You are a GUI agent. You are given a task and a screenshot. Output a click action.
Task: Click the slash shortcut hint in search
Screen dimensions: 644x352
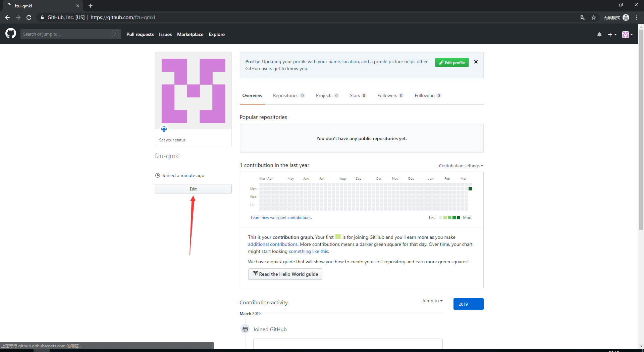(x=115, y=34)
